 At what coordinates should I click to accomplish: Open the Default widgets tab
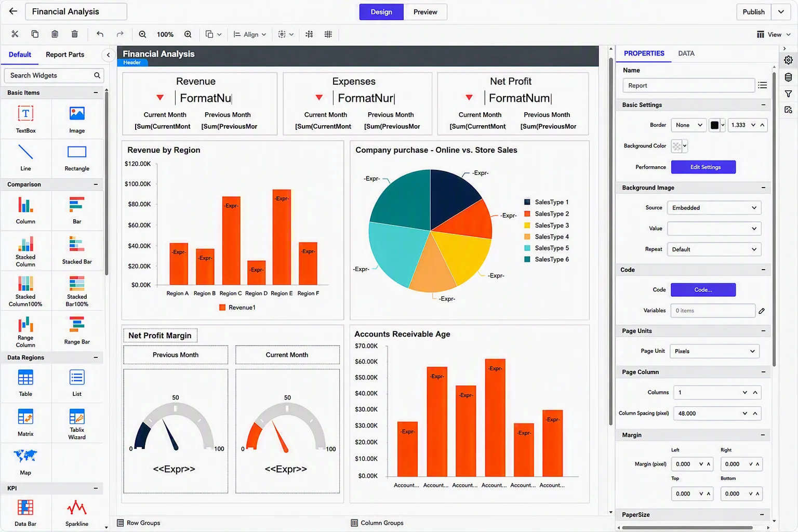20,55
